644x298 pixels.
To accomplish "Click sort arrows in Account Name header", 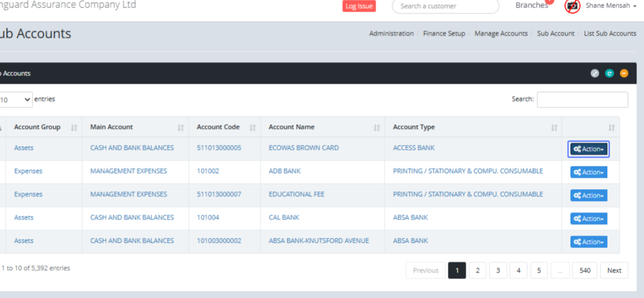I will [x=377, y=128].
